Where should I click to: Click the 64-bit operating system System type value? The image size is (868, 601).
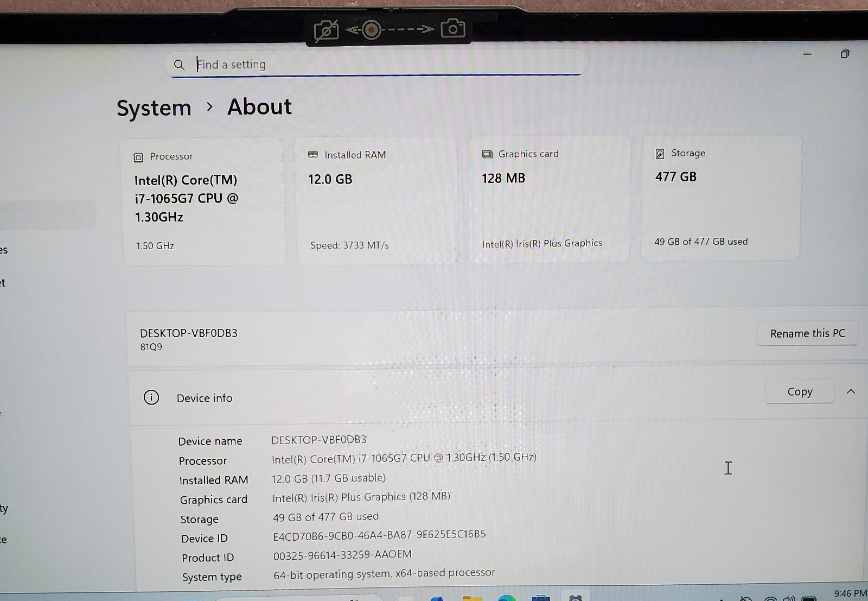point(384,574)
